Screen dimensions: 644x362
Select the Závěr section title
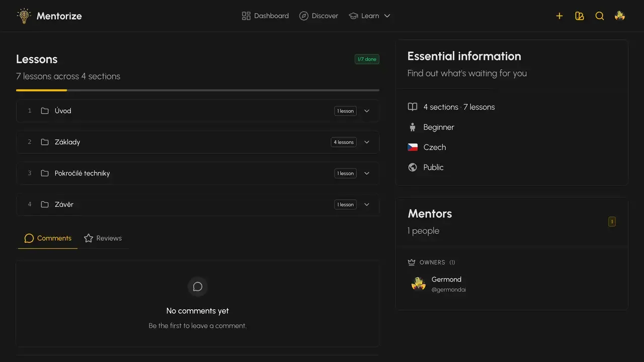pos(64,204)
